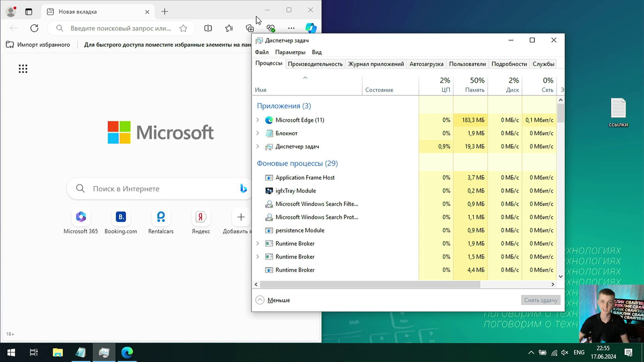Collapse Task Manager with Меньше button
Viewport: 644px width, 362px height.
coord(273,300)
